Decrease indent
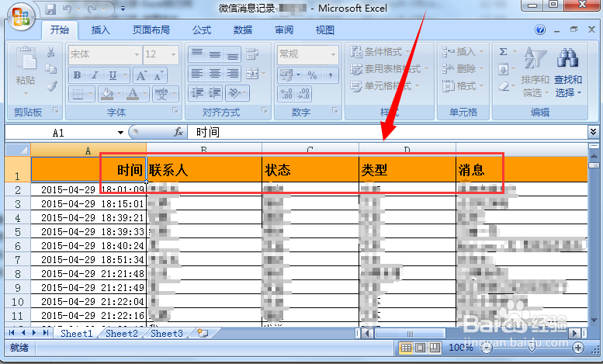 click(x=197, y=93)
